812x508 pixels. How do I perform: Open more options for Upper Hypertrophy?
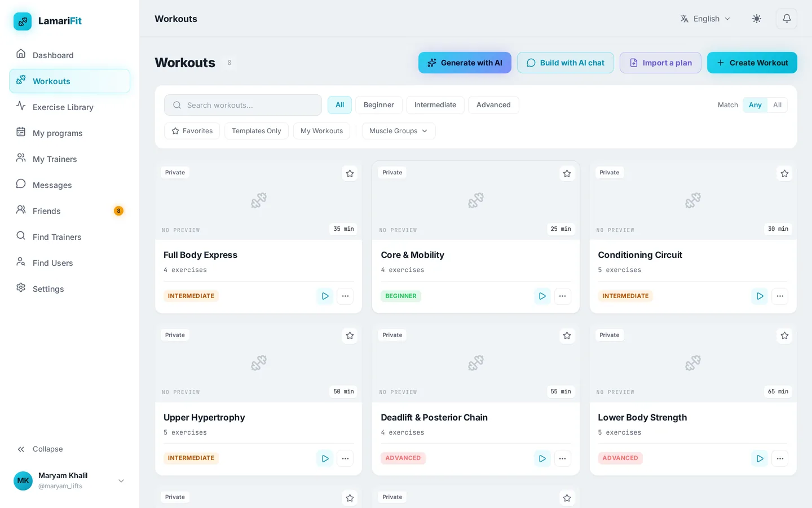(x=345, y=458)
